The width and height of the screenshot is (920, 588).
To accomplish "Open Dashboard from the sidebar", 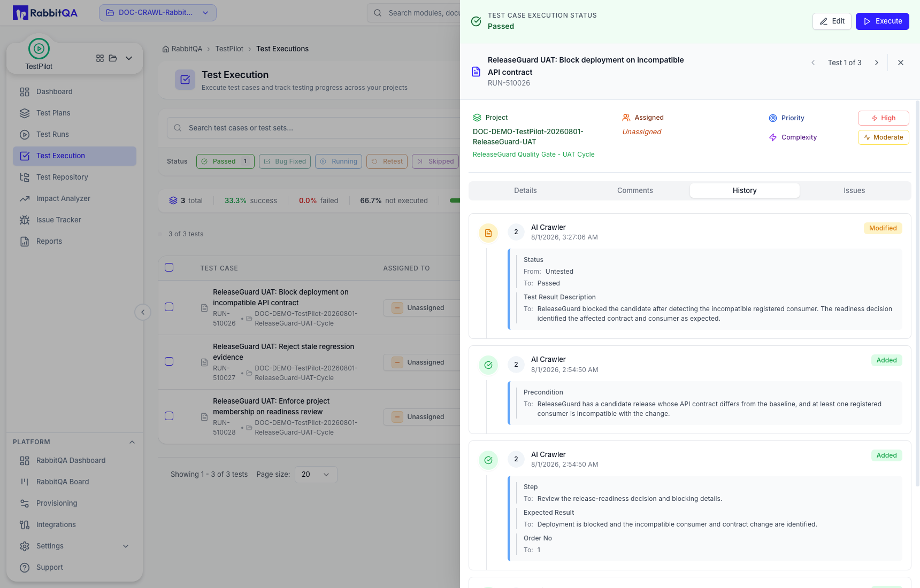I will pos(74,91).
